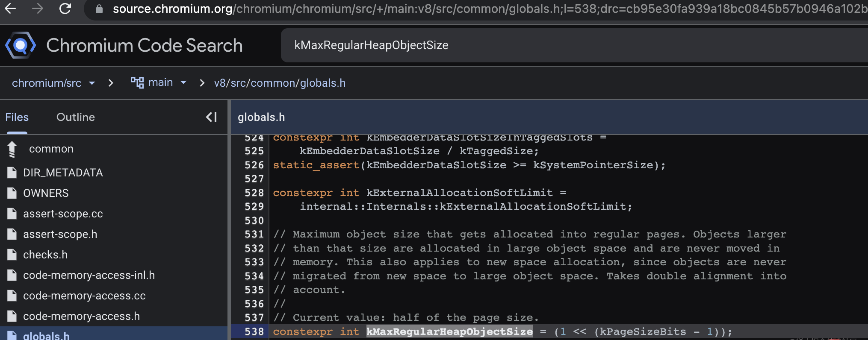Screen dimensions: 868x340
Task: Click kExternalAllocationSoftLimit on line 528
Action: click(460, 193)
